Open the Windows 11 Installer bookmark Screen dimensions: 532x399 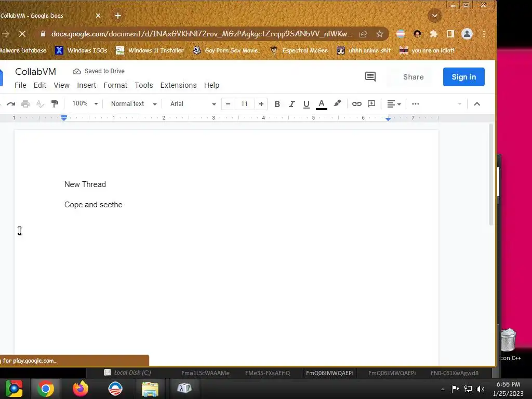[150, 50]
